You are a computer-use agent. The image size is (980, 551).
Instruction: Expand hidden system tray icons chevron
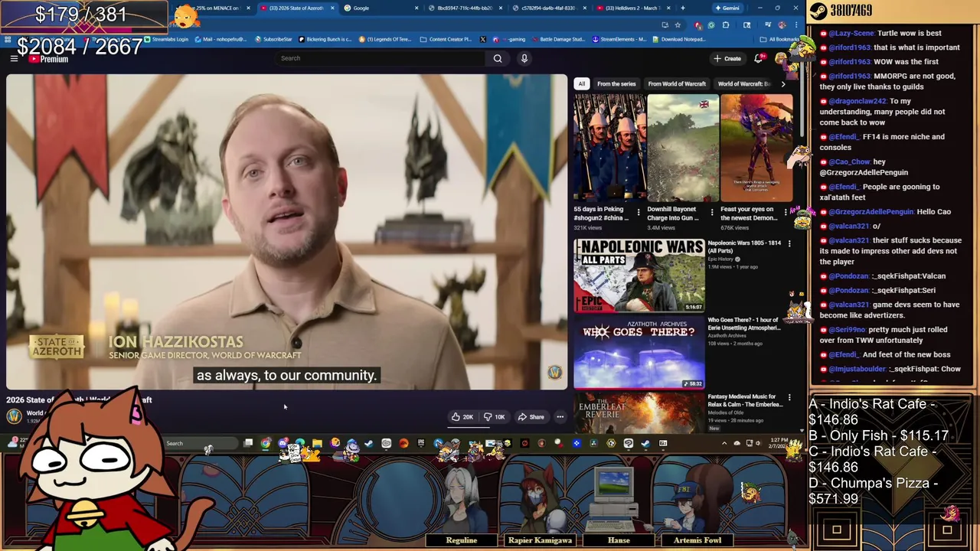724,443
